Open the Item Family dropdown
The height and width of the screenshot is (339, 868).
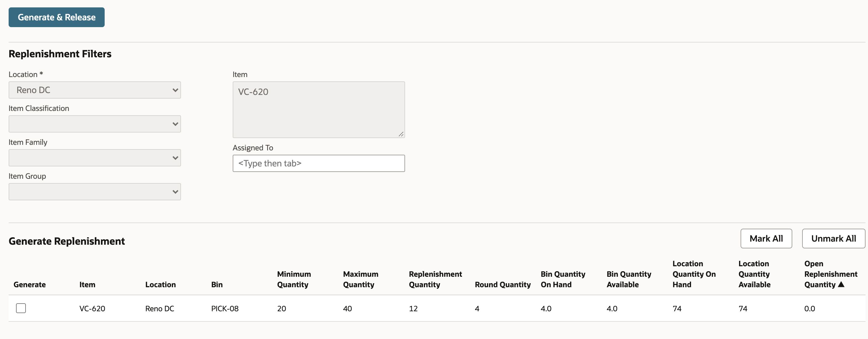(x=95, y=158)
